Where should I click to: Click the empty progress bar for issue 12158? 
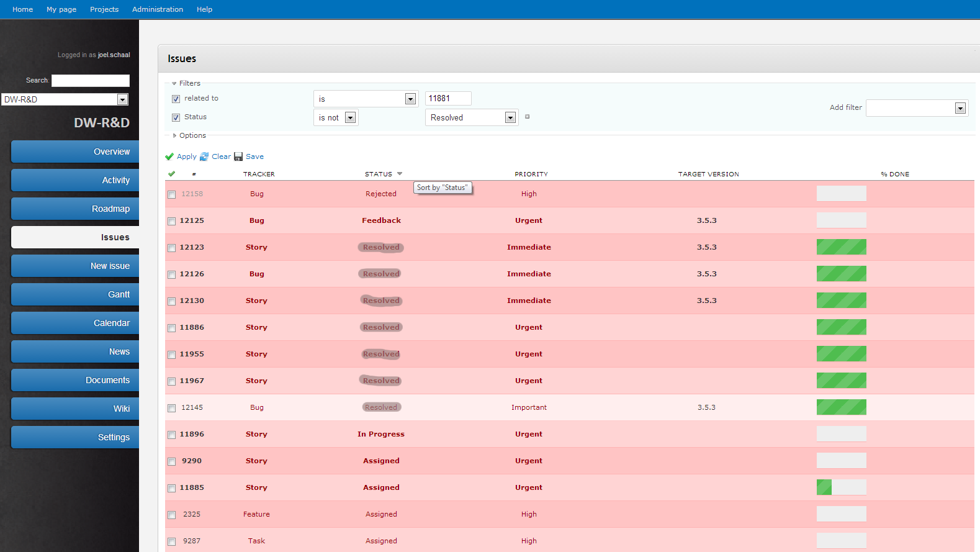pyautogui.click(x=842, y=194)
